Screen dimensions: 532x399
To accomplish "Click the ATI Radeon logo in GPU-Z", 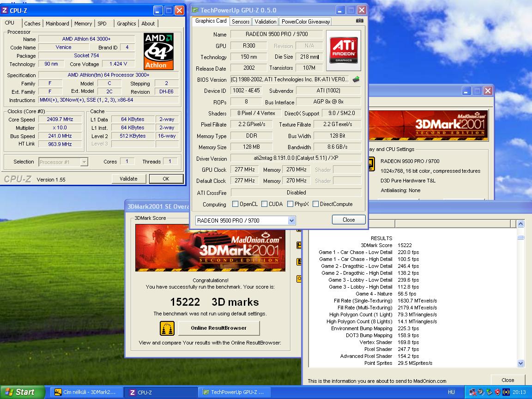I will pyautogui.click(x=344, y=50).
